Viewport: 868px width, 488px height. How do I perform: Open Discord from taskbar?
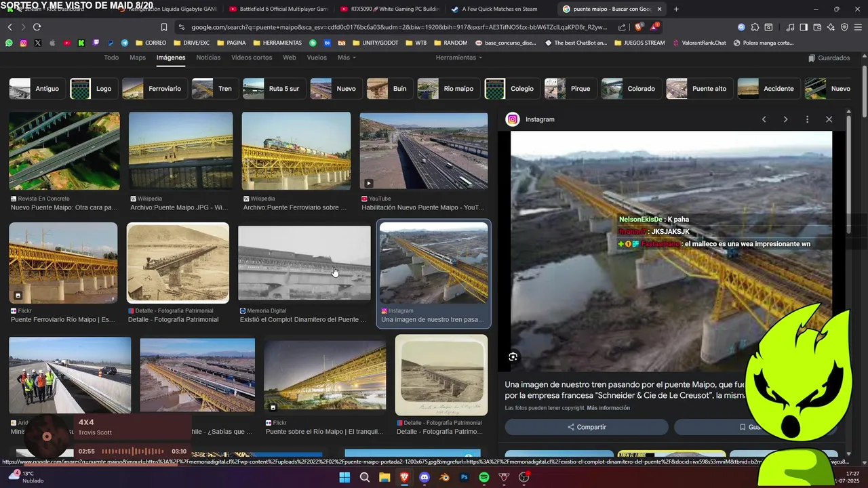(425, 477)
